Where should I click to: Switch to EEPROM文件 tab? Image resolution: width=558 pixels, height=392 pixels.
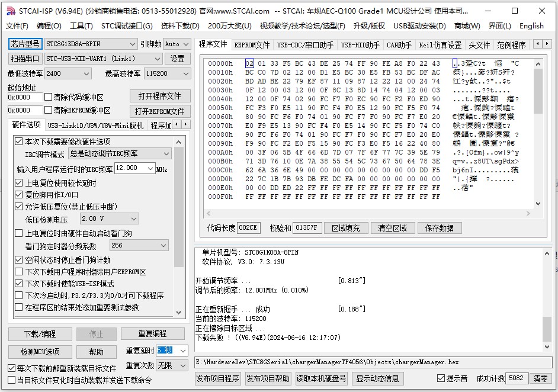tap(252, 45)
